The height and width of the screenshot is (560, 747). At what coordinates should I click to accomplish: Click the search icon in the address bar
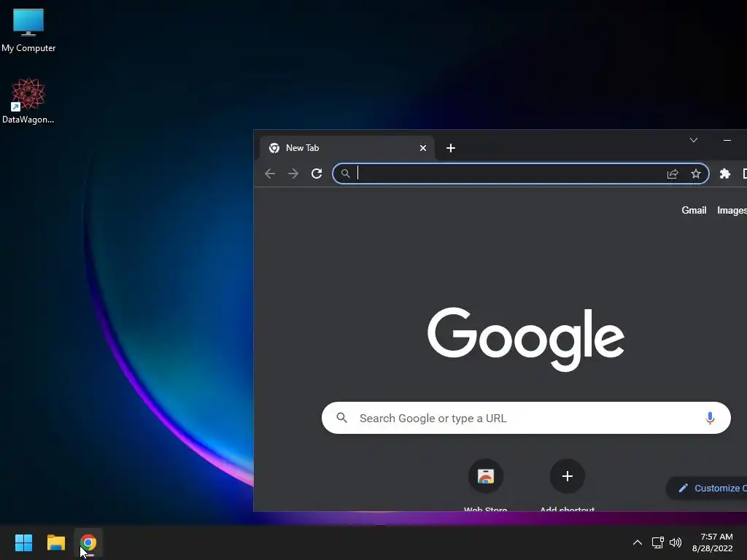click(x=345, y=174)
